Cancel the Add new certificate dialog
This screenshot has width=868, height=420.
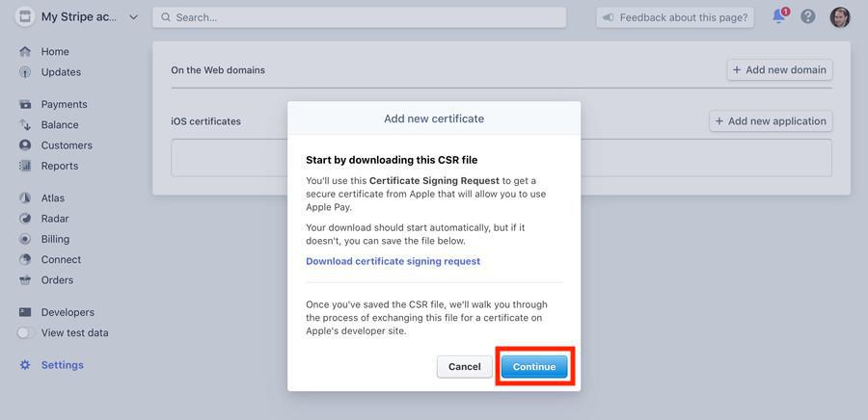coord(464,367)
